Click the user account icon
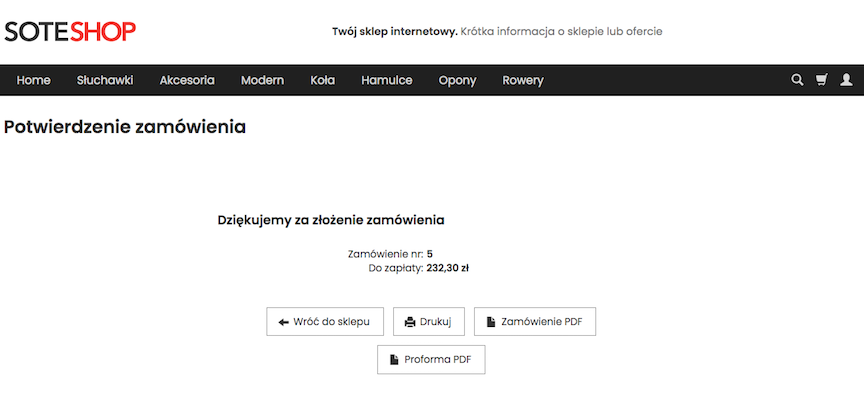The width and height of the screenshot is (864, 408). (x=846, y=80)
